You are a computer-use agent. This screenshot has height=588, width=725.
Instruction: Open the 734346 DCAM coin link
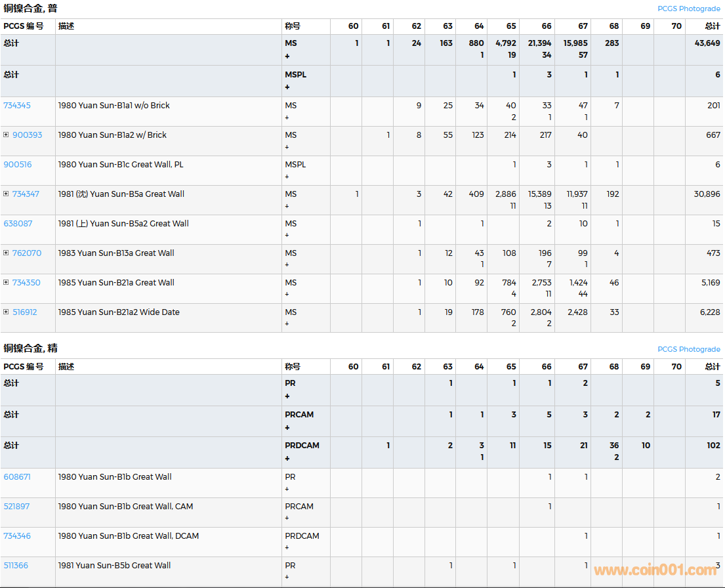click(x=17, y=535)
